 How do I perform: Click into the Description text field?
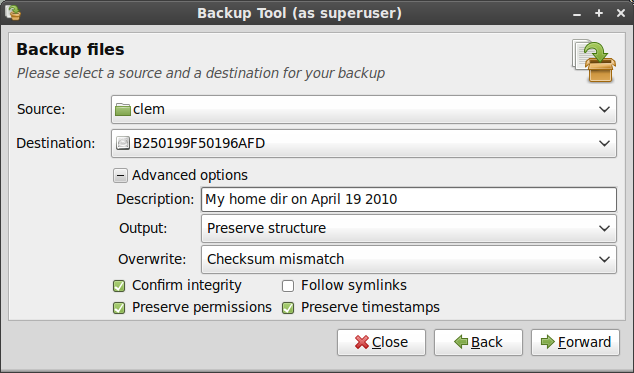(409, 199)
